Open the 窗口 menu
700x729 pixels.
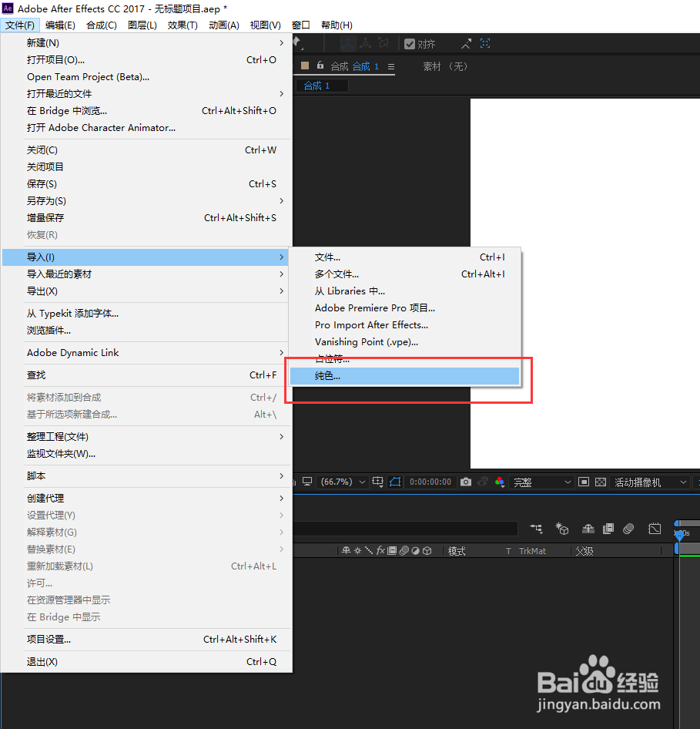click(x=300, y=25)
